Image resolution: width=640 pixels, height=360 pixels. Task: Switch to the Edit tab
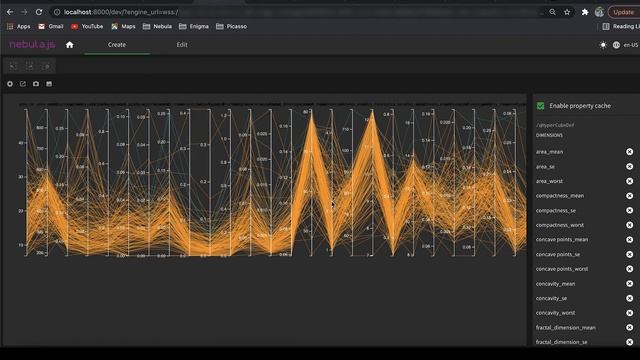coord(182,45)
